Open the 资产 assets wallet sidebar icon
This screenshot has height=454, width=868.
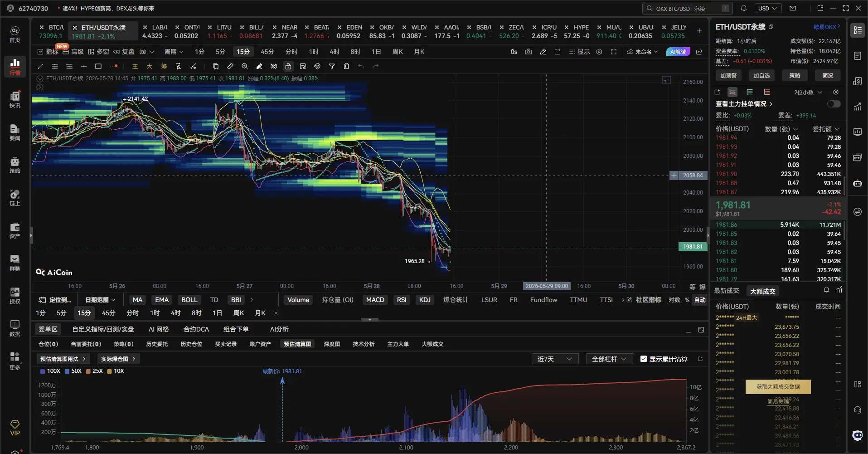[x=15, y=230]
